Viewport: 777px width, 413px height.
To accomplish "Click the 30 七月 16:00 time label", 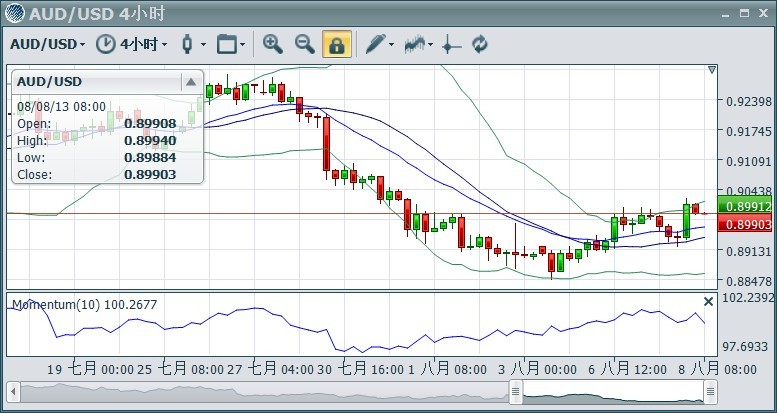I will tap(360, 369).
